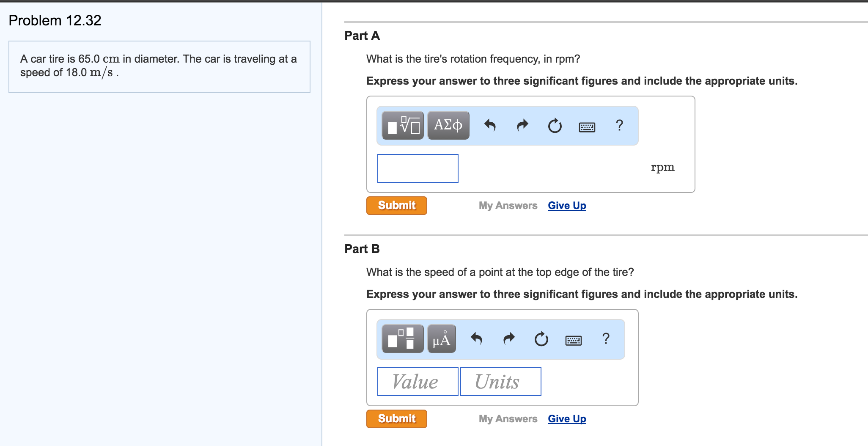The height and width of the screenshot is (446, 868).
Task: Redo an edit in Part B
Action: pos(508,339)
